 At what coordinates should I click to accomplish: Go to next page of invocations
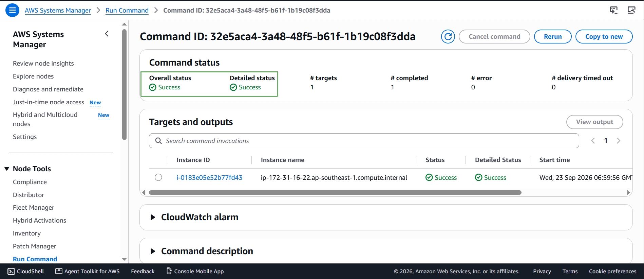point(619,141)
